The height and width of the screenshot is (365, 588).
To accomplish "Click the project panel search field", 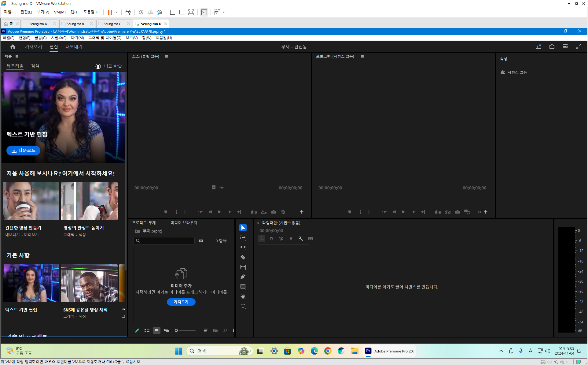I will pos(167,241).
